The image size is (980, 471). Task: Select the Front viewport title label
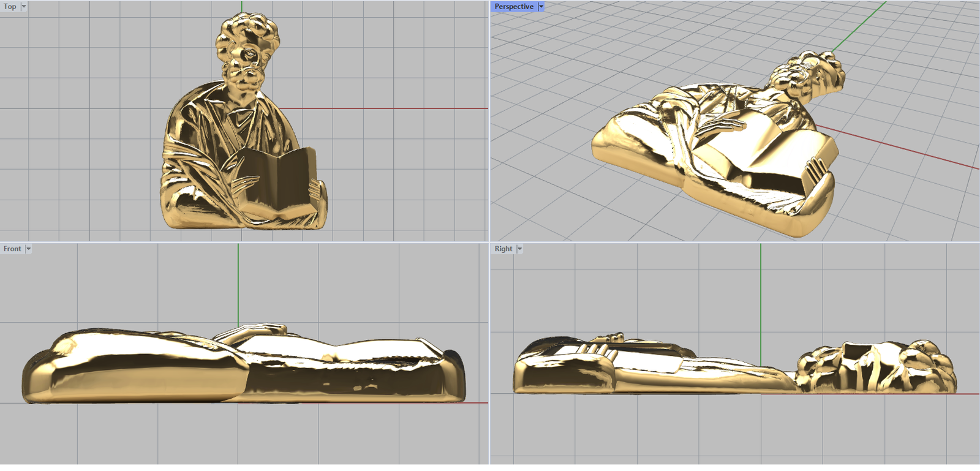tap(12, 249)
